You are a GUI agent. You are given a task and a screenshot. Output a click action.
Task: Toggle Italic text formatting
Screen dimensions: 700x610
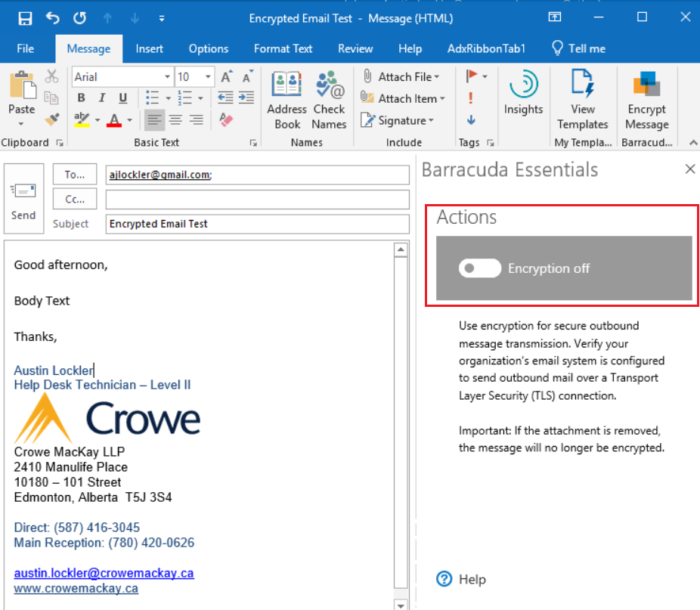(102, 98)
